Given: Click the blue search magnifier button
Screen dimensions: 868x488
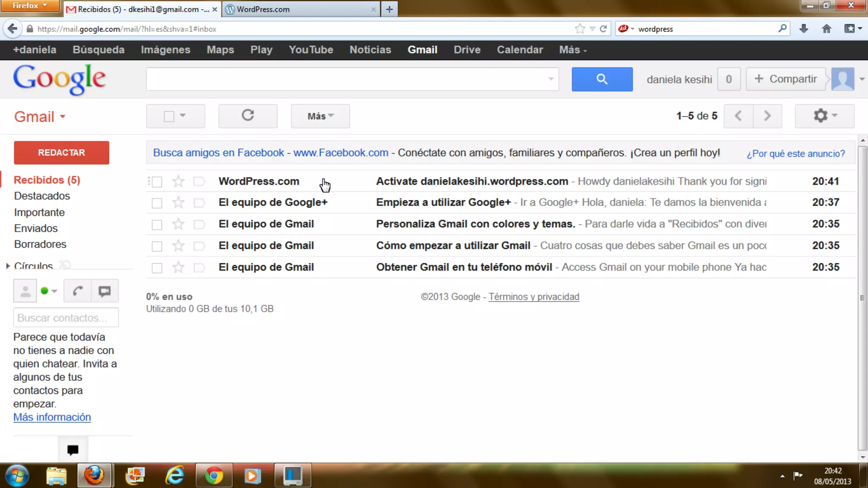Looking at the screenshot, I should pyautogui.click(x=602, y=79).
